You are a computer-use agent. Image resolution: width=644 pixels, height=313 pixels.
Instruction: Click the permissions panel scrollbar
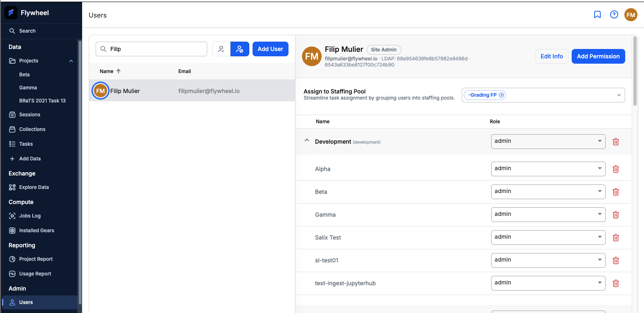tap(635, 71)
